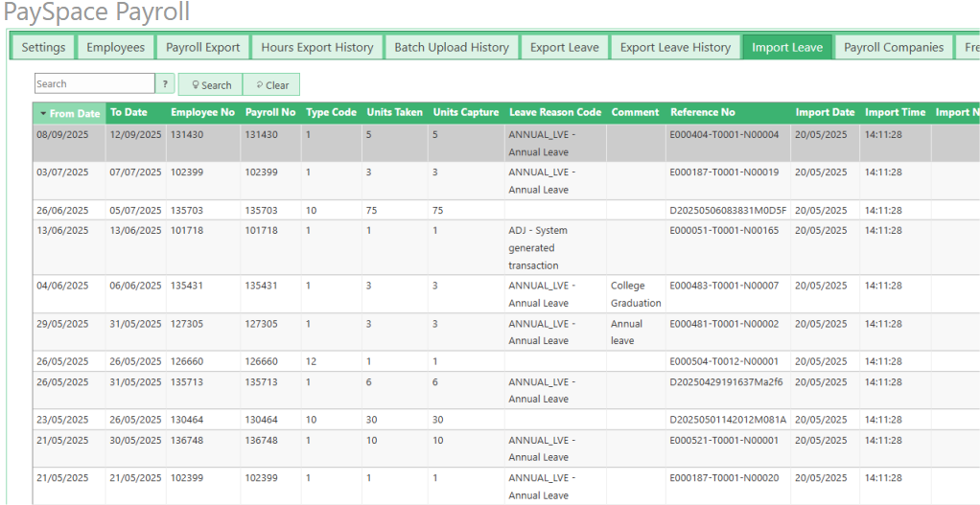The image size is (980, 505).
Task: Open the Payroll Companies tab
Action: [x=894, y=47]
